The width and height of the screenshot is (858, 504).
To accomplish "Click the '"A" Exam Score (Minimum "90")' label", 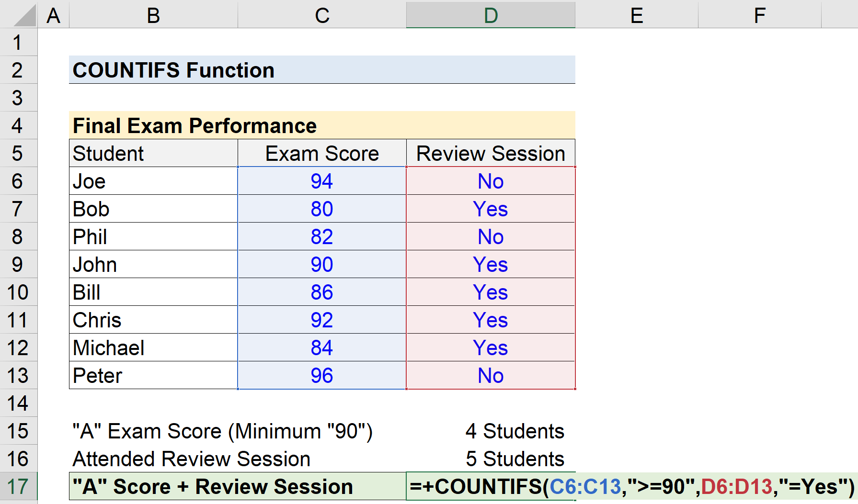I will click(x=222, y=431).
